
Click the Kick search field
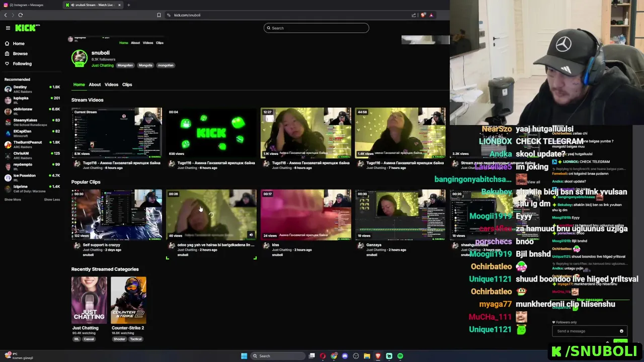coord(316,28)
